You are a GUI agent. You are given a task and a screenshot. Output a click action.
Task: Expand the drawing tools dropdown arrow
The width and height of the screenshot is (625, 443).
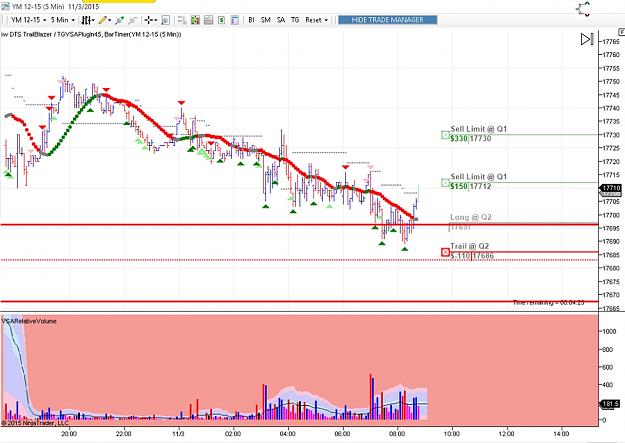pyautogui.click(x=110, y=20)
